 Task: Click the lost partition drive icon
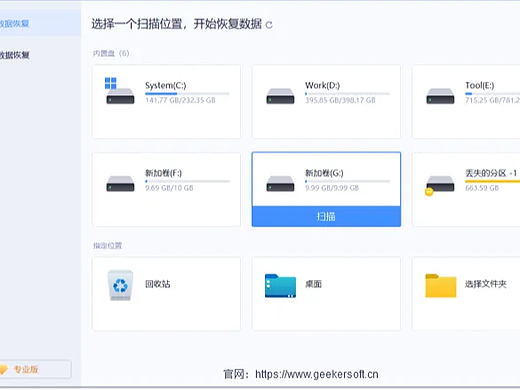tap(439, 185)
